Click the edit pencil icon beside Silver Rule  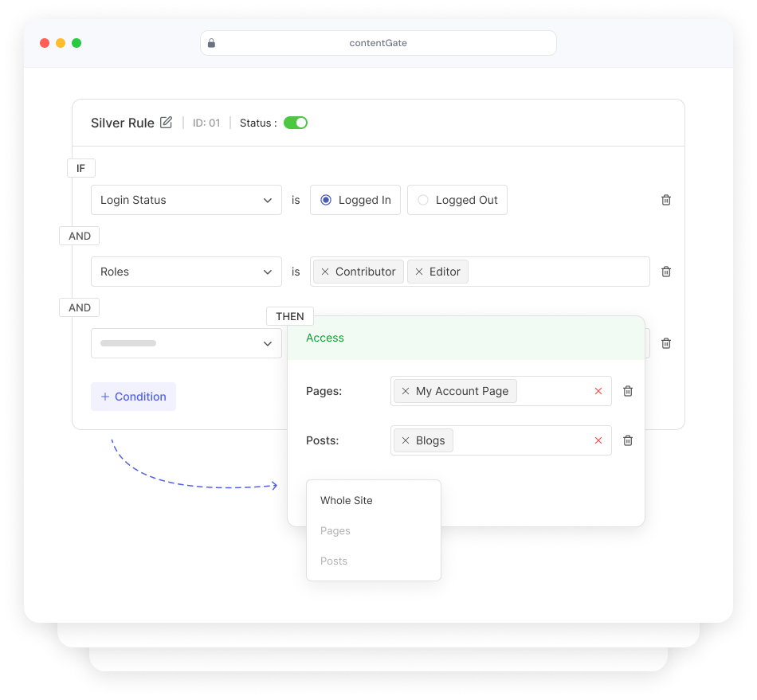point(166,123)
